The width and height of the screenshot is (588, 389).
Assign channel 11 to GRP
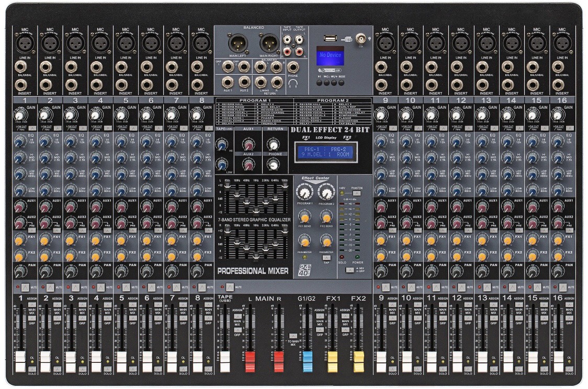point(443,318)
